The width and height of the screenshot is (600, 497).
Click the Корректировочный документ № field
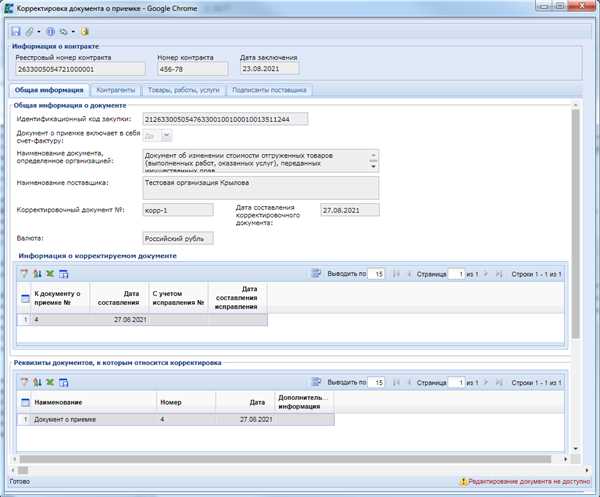click(178, 210)
